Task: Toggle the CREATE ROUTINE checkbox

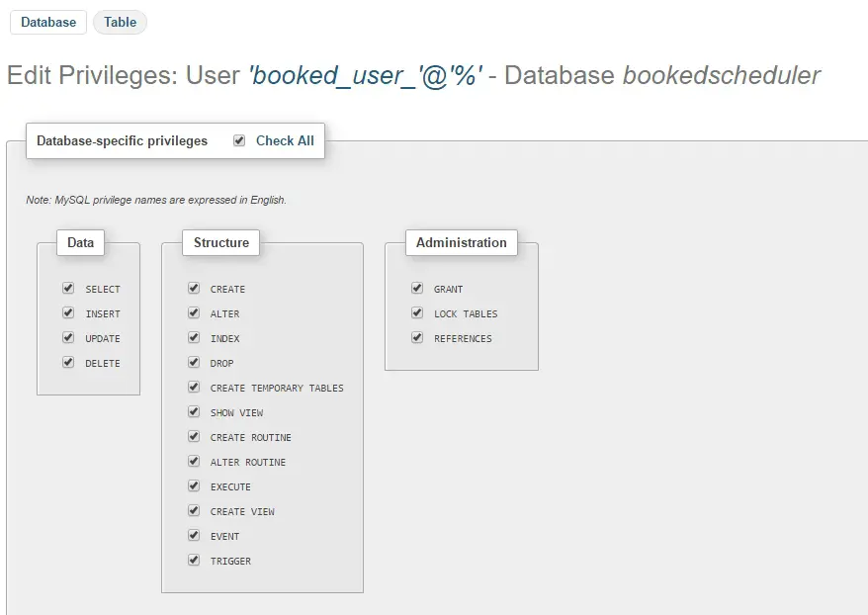Action: coord(194,436)
